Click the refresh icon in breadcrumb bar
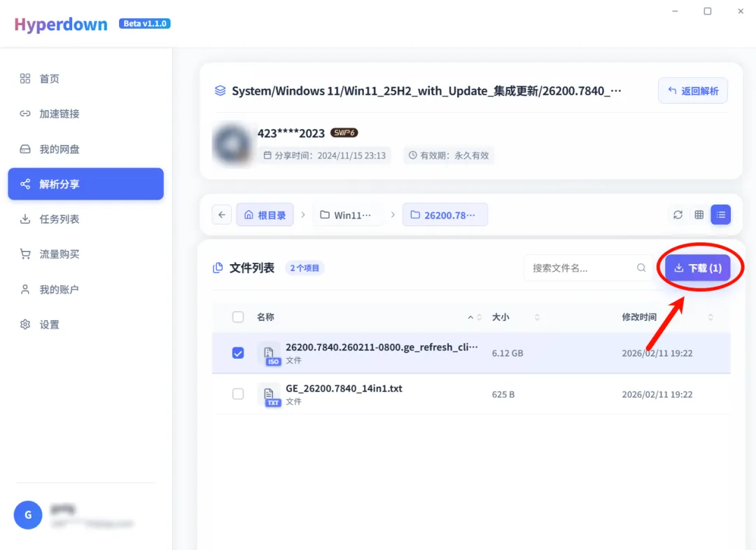This screenshot has width=756, height=550. [678, 215]
